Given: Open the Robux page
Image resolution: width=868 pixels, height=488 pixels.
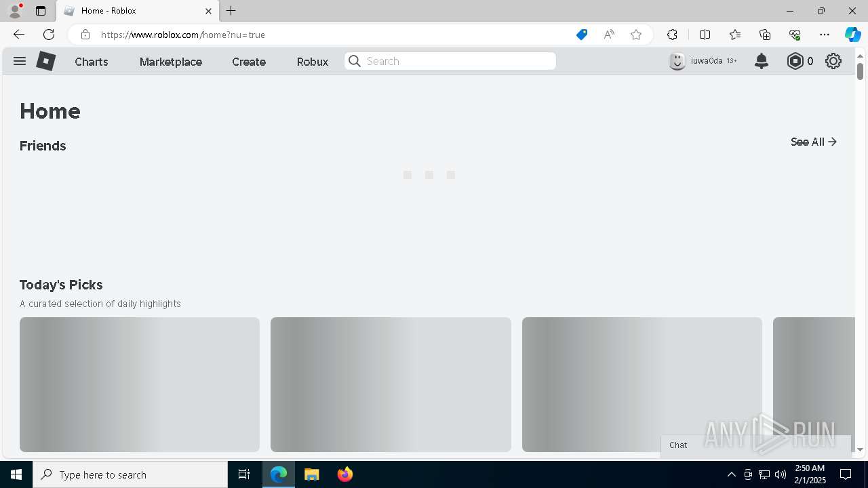Looking at the screenshot, I should coord(313,62).
